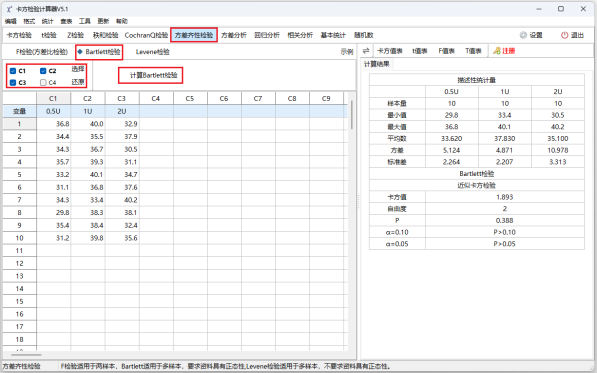The width and height of the screenshot is (597, 373).
Task: Uncheck the C3 column checkbox
Action: pos(13,83)
